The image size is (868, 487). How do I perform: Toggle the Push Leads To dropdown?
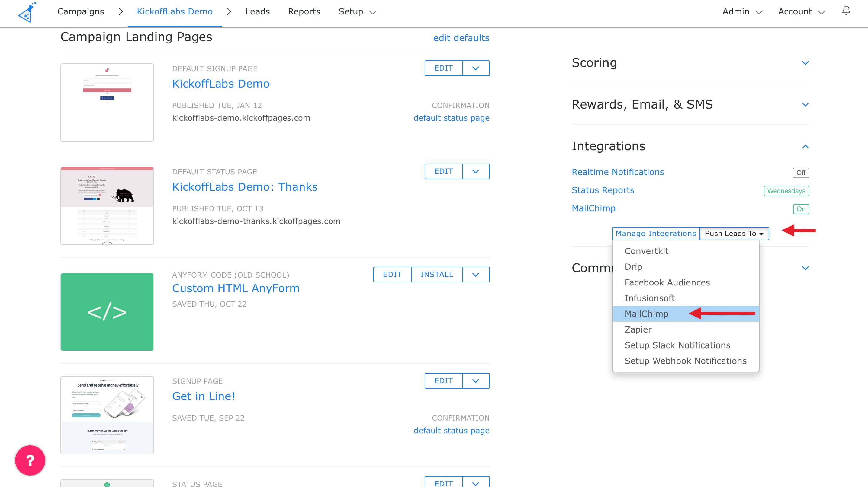pyautogui.click(x=734, y=233)
